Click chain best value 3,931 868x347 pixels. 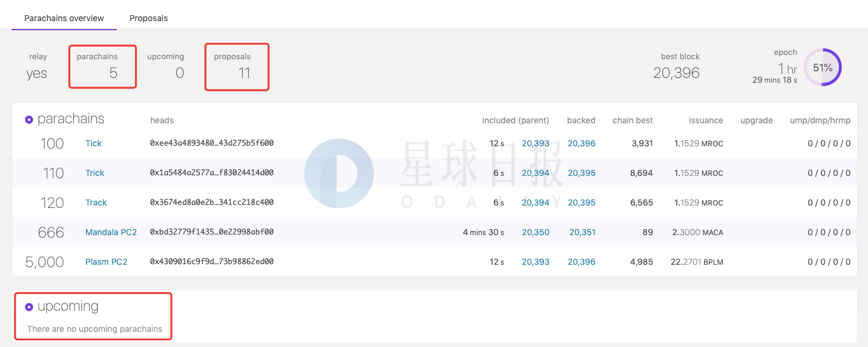pos(642,143)
